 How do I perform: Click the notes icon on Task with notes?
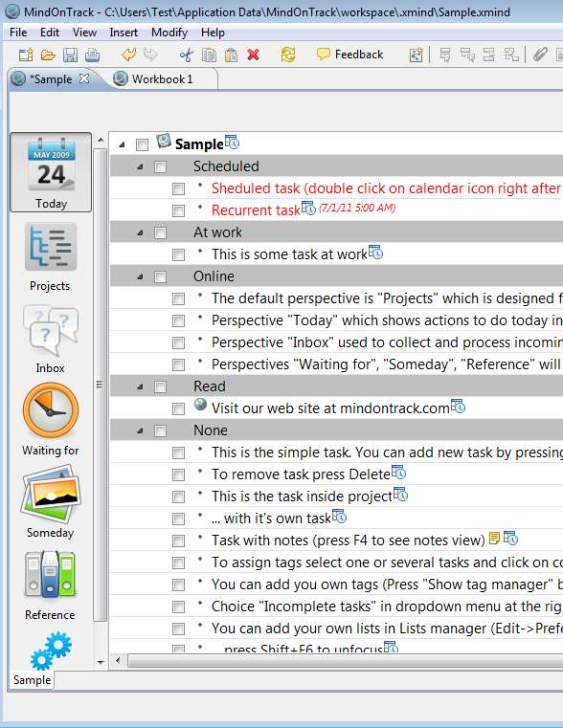point(494,538)
